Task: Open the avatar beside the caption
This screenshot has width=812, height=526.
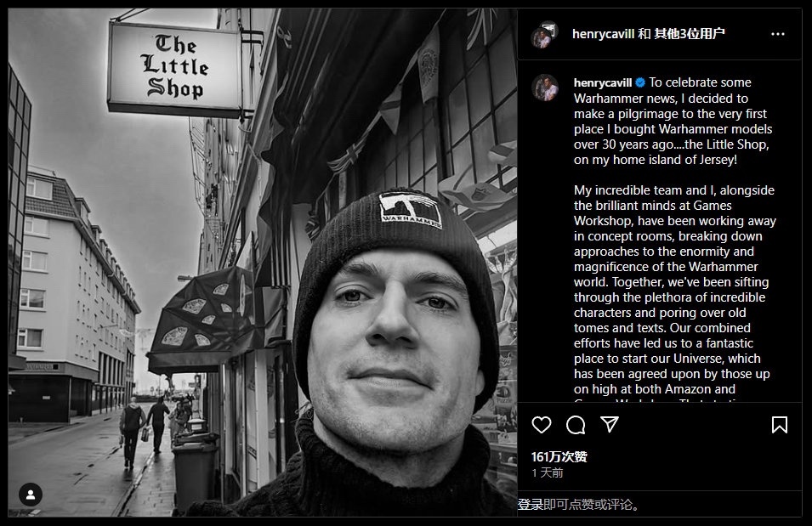Action: tap(545, 88)
